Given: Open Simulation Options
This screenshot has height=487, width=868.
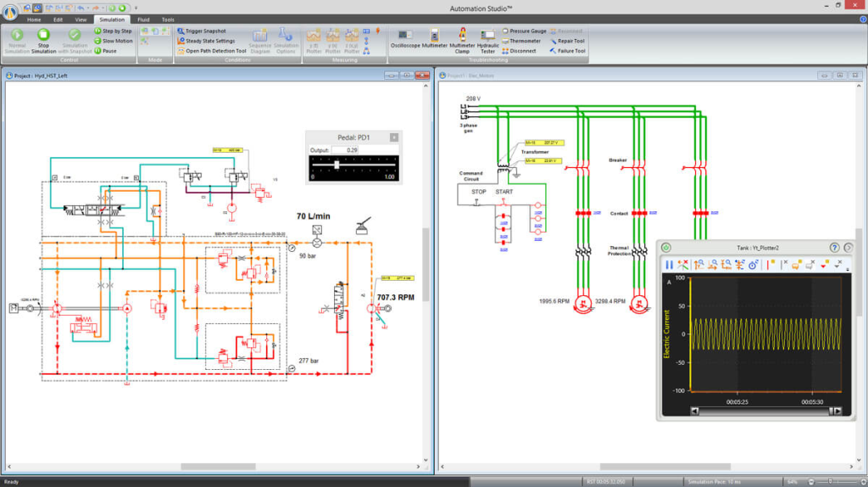Looking at the screenshot, I should click(x=286, y=41).
